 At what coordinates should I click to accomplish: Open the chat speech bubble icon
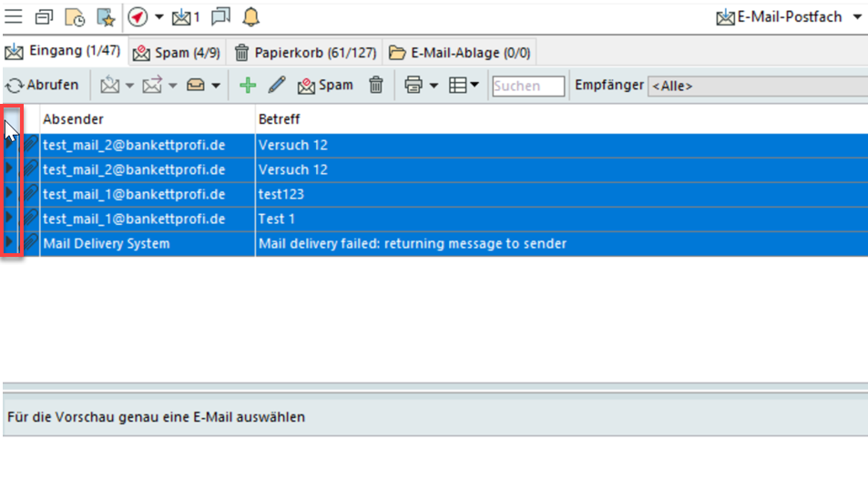[220, 17]
